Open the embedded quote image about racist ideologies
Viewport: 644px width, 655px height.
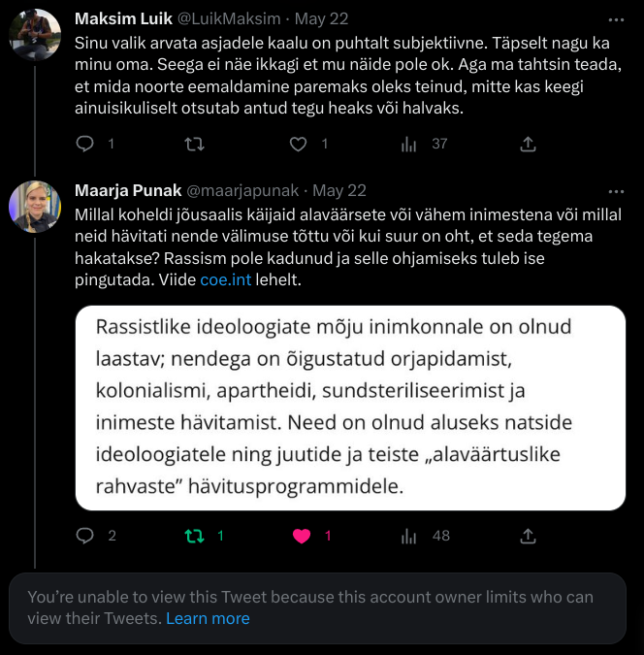[350, 409]
